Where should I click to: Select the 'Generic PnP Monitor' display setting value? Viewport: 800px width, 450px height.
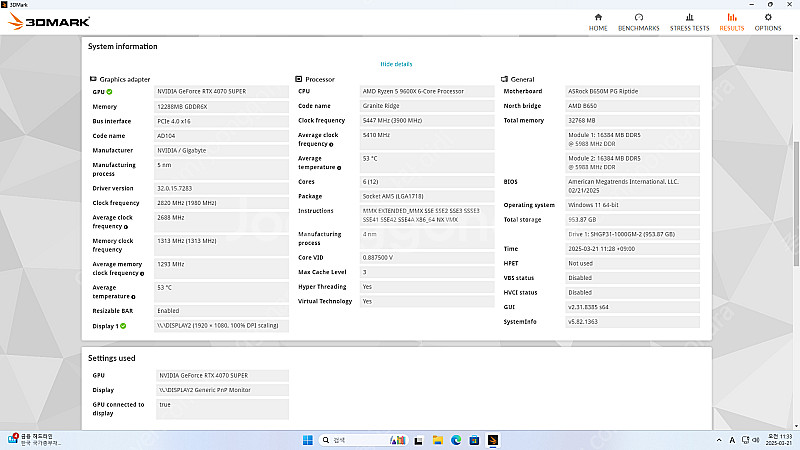pyautogui.click(x=222, y=390)
